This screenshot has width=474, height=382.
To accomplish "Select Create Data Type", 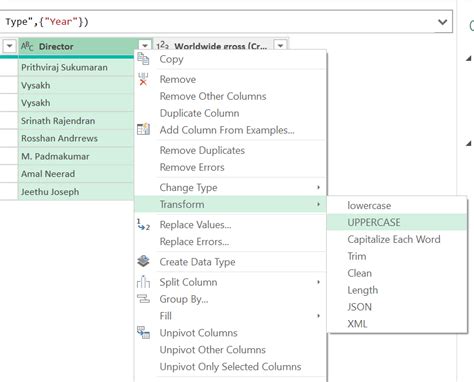I will tap(230, 262).
